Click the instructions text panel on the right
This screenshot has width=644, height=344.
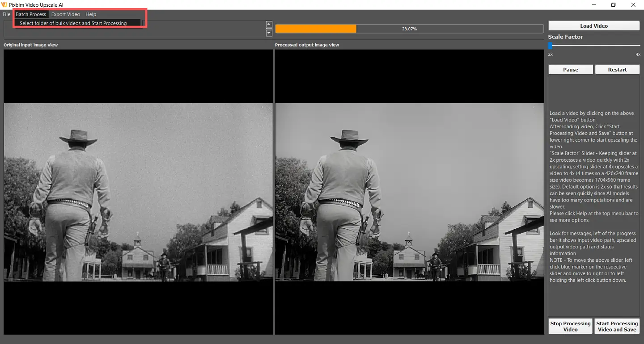[x=593, y=197]
